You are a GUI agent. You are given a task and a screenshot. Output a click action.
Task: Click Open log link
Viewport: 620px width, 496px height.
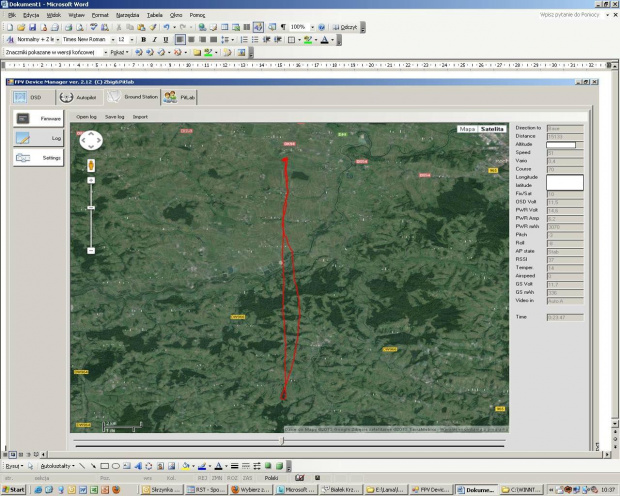[x=86, y=116]
